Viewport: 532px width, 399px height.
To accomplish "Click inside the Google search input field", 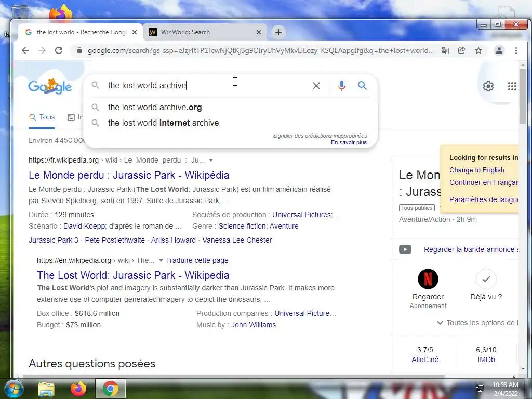I will 207,86.
